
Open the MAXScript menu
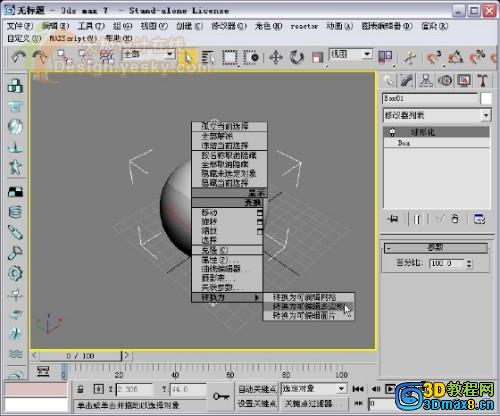[73, 39]
